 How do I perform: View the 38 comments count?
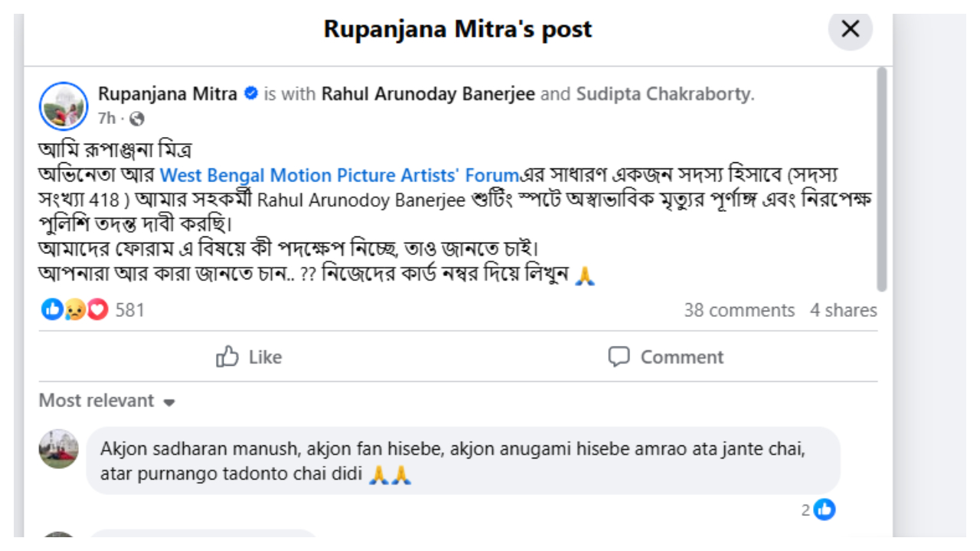(x=739, y=310)
